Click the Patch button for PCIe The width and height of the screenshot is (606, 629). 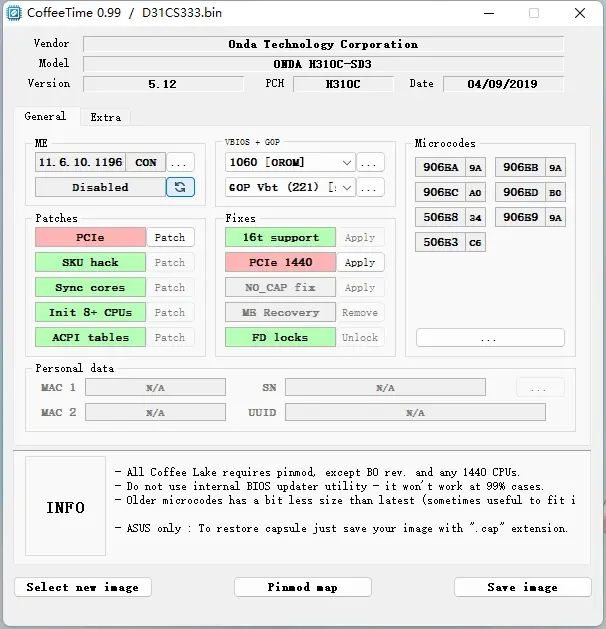pyautogui.click(x=170, y=237)
